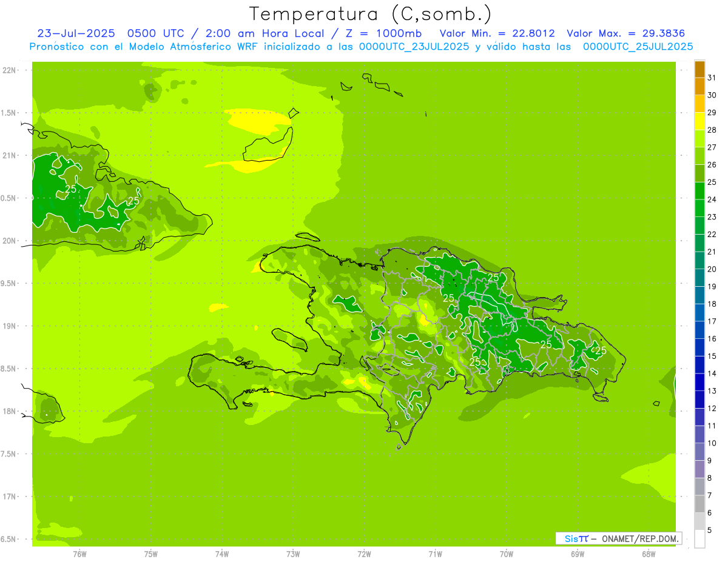Click the "2:00 am Hora Local" text
The width and height of the screenshot is (728, 562).
264,33
